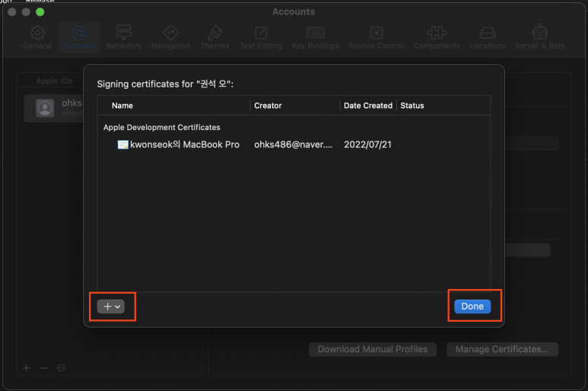Click the green zoom window button
The image size is (588, 391).
pyautogui.click(x=40, y=12)
